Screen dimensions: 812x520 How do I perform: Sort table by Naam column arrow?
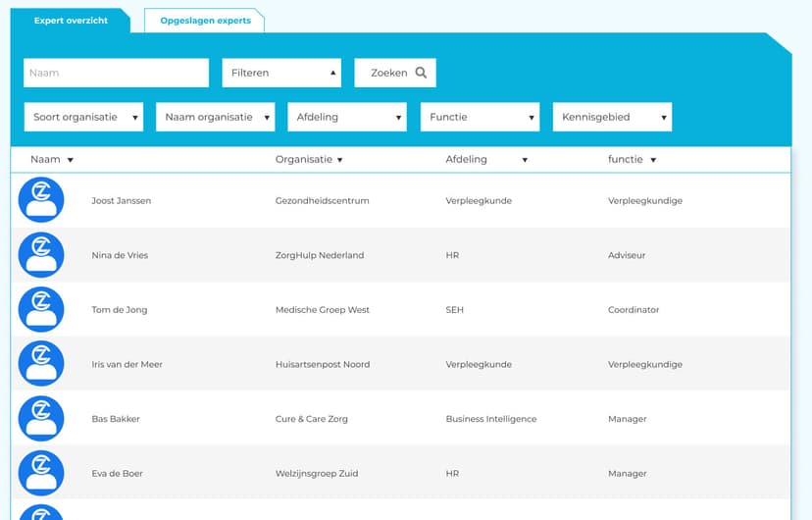pyautogui.click(x=71, y=160)
